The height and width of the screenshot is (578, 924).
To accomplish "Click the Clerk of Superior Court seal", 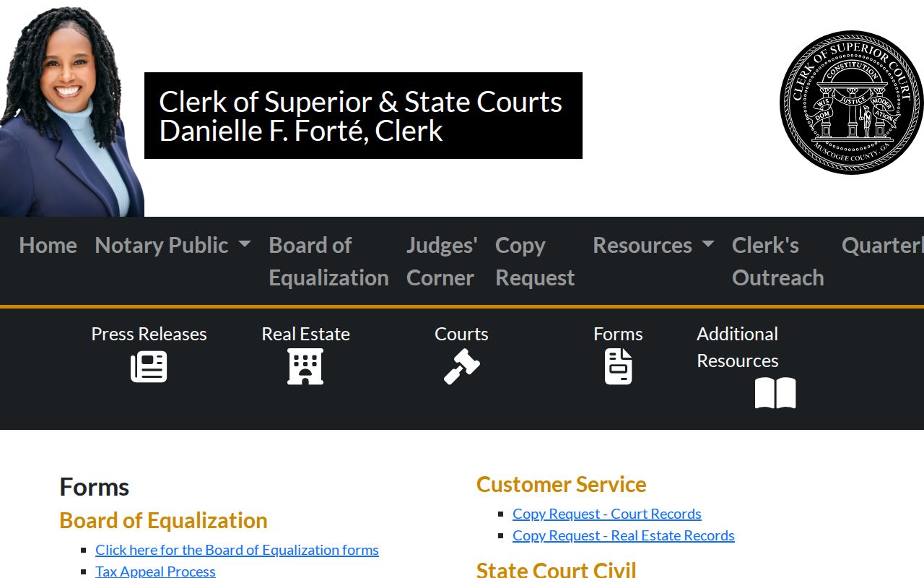I will pyautogui.click(x=852, y=102).
